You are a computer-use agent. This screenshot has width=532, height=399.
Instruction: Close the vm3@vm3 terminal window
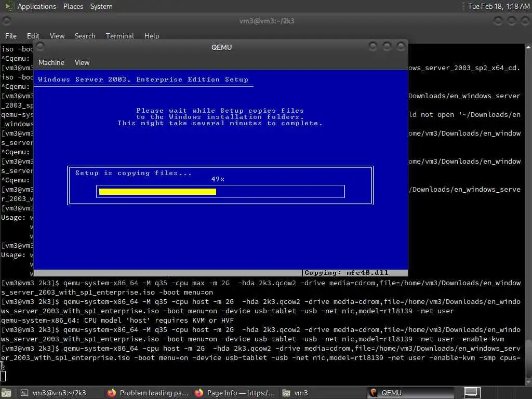pos(525,21)
